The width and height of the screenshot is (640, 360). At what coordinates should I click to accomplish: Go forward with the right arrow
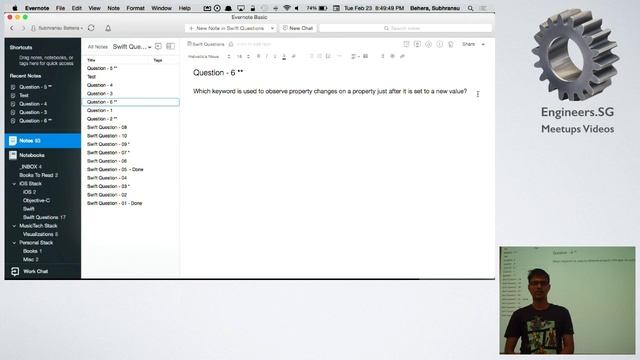coord(23,28)
